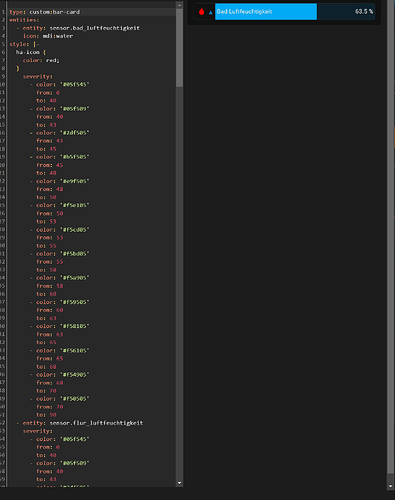The height and width of the screenshot is (500, 395).
Task: Click the 'from: 53' line
Action: (x=50, y=237)
